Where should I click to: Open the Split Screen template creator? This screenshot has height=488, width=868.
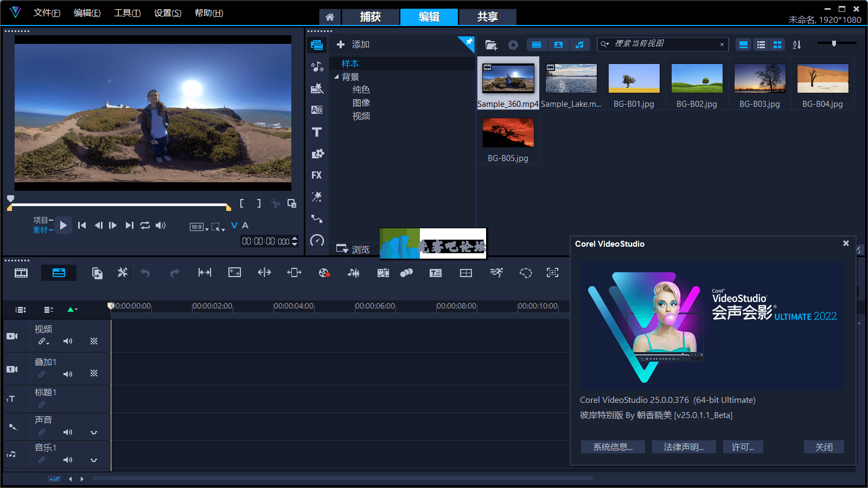click(465, 273)
